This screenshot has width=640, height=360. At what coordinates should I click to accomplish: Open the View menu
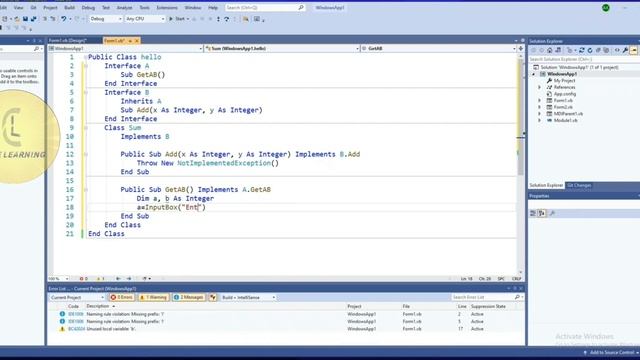pyautogui.click(x=18, y=7)
